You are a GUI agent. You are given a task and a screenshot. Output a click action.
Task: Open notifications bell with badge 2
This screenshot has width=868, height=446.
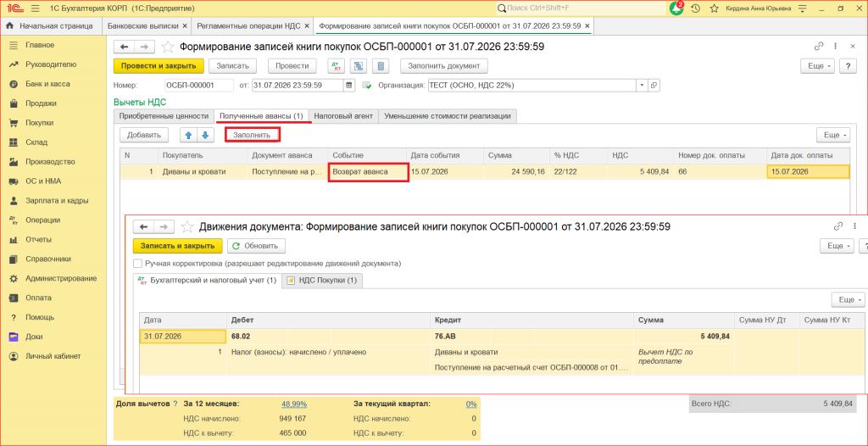(x=676, y=8)
